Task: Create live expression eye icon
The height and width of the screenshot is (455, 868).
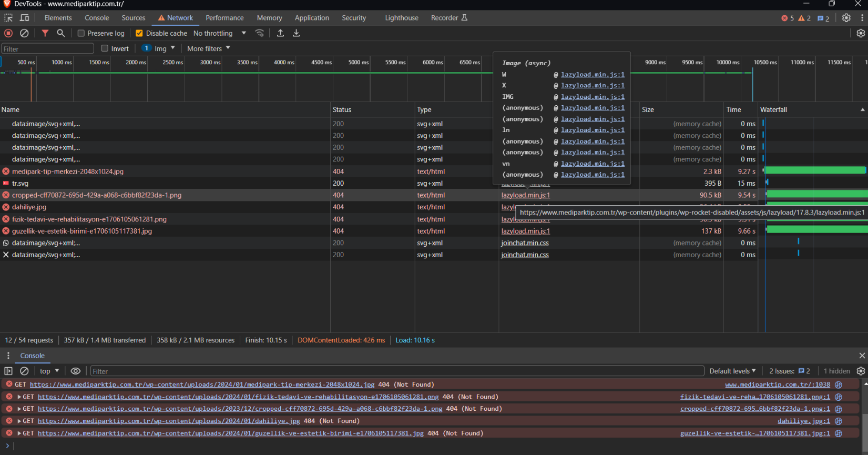Action: 76,371
